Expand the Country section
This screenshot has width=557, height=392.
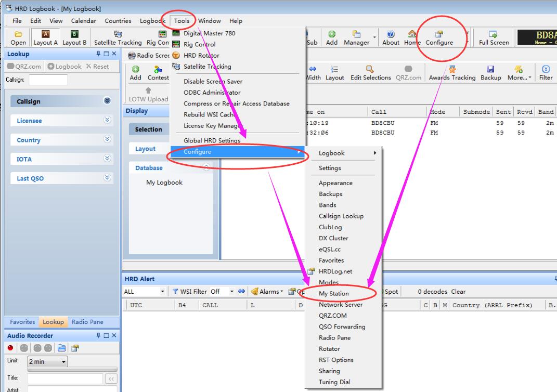tap(107, 139)
